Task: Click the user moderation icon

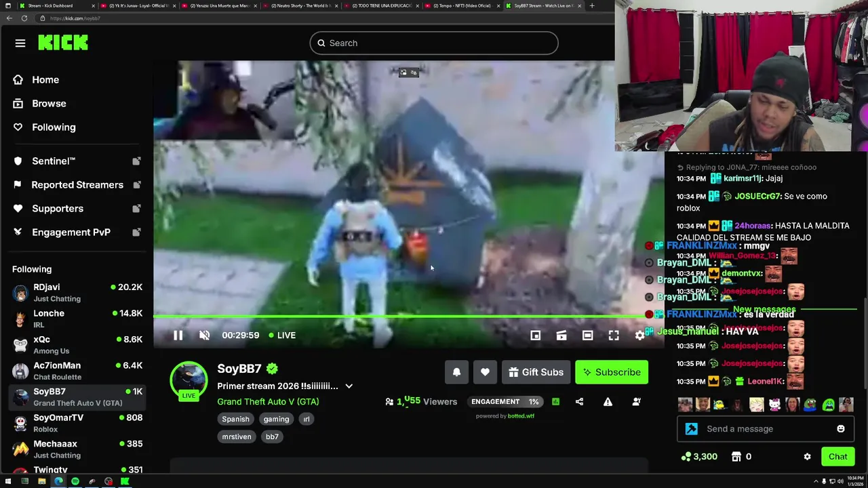Action: (x=636, y=402)
